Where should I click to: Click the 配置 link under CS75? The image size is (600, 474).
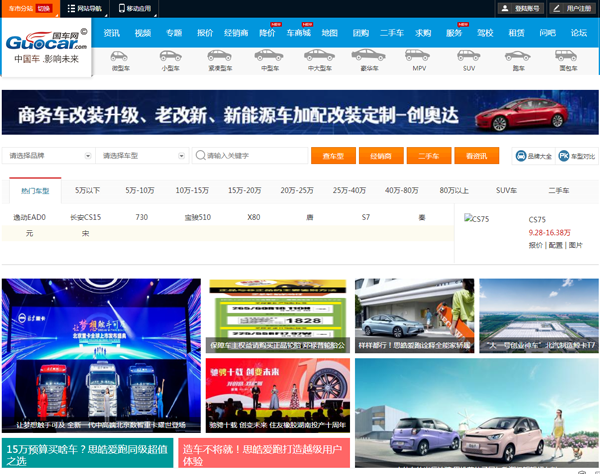point(555,245)
